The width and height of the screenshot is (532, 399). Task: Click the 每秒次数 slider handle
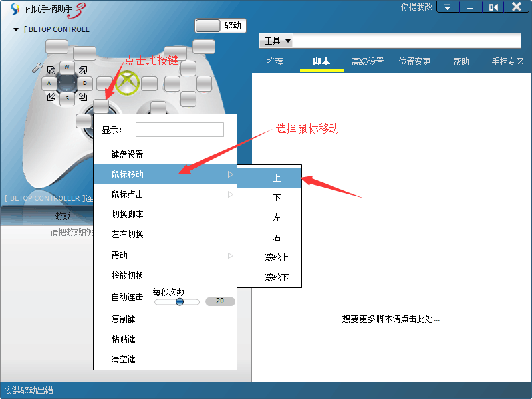pyautogui.click(x=180, y=302)
